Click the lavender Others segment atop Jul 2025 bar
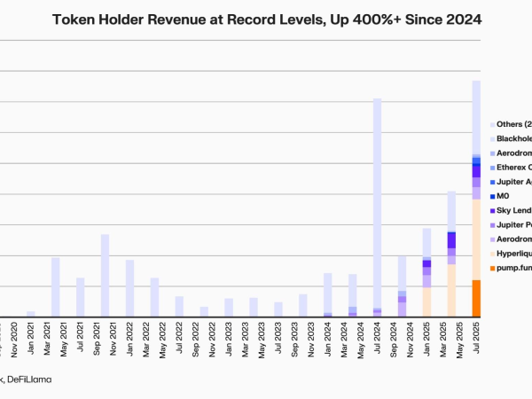 pos(476,117)
